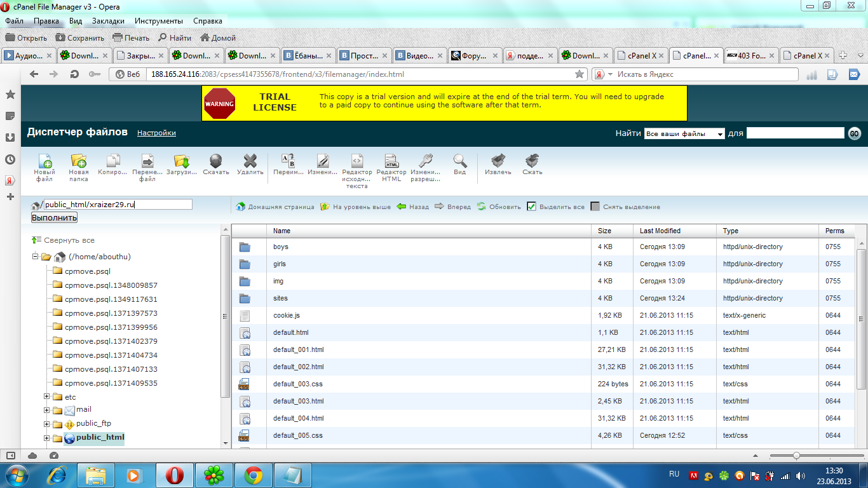The width and height of the screenshot is (868, 488).
Task: Click the Move file (Переме...) icon
Action: pyautogui.click(x=147, y=161)
